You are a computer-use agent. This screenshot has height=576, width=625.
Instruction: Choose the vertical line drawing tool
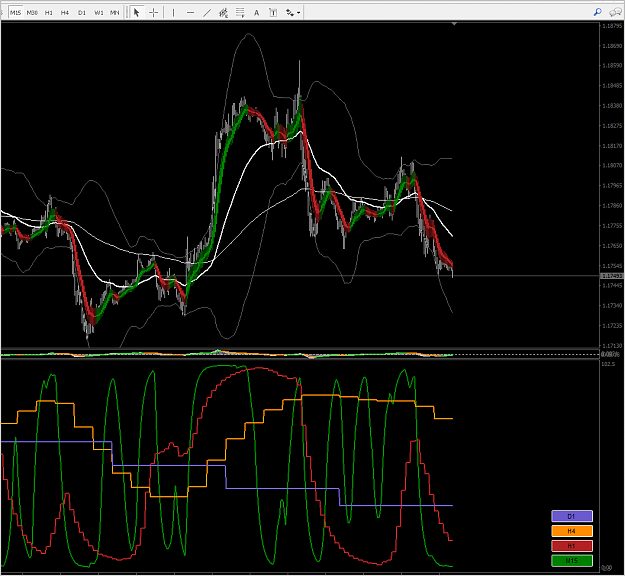tap(173, 13)
